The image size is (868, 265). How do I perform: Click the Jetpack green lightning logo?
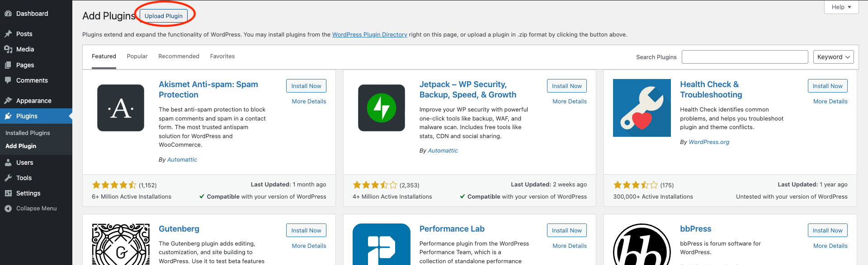382,108
